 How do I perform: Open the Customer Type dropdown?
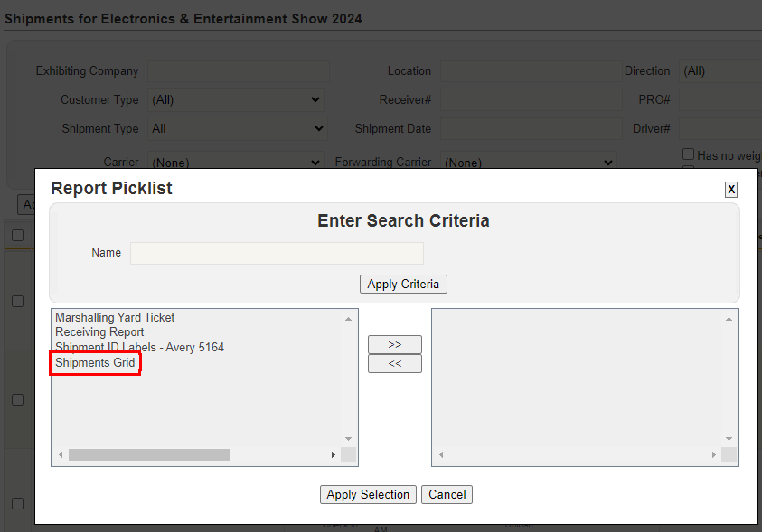pos(236,99)
